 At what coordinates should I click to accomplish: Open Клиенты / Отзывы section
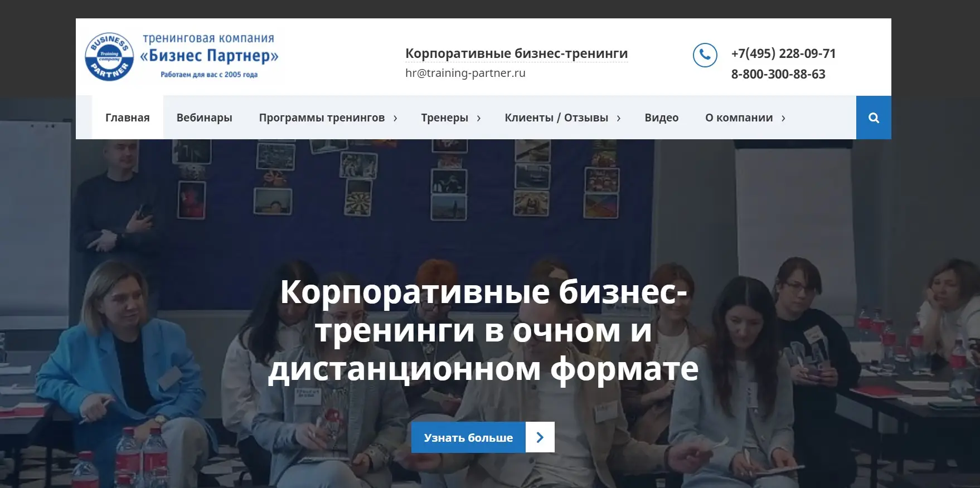click(556, 118)
